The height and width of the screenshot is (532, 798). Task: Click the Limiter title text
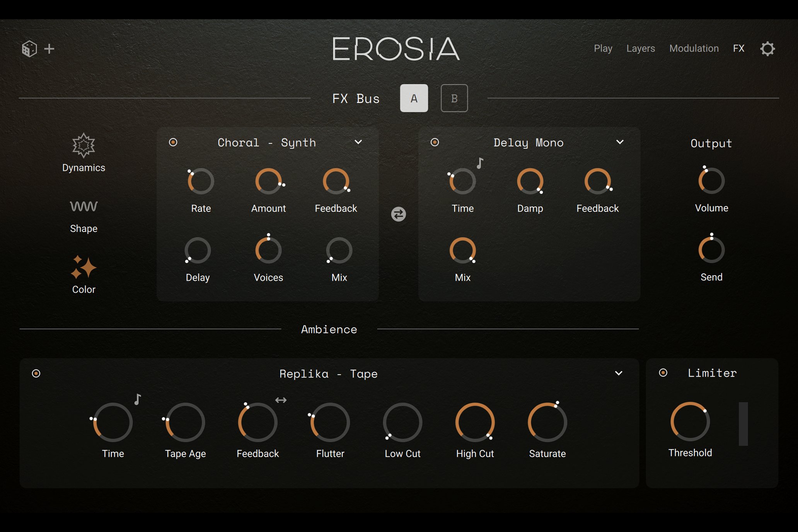point(712,373)
